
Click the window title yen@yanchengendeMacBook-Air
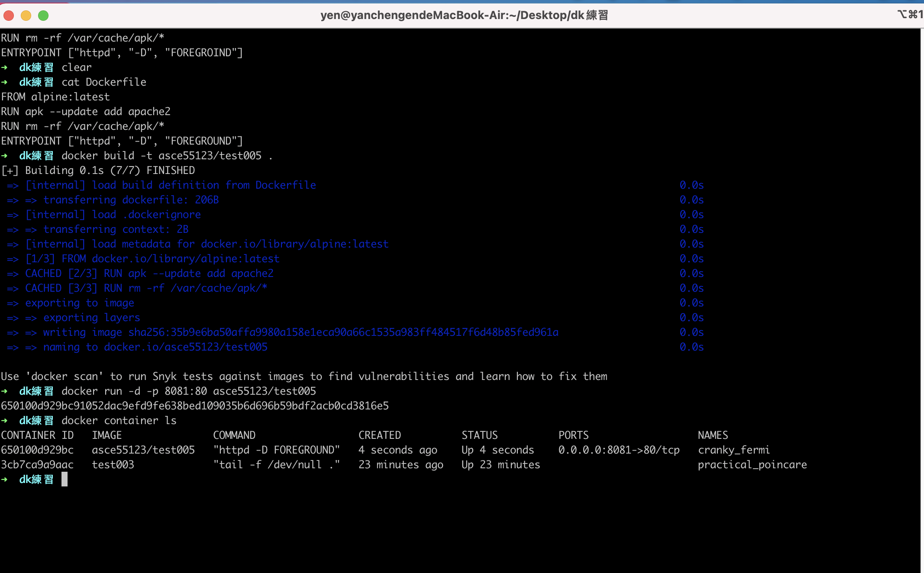[x=464, y=15]
